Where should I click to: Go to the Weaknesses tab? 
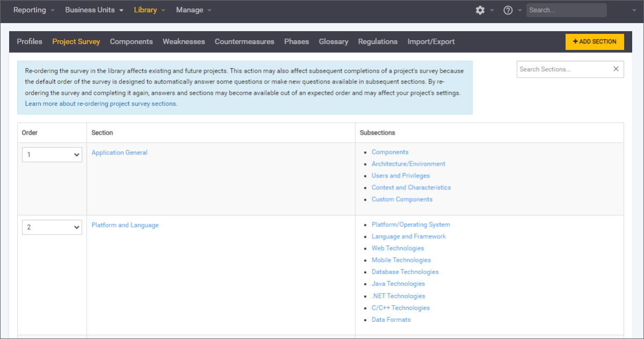coord(184,41)
